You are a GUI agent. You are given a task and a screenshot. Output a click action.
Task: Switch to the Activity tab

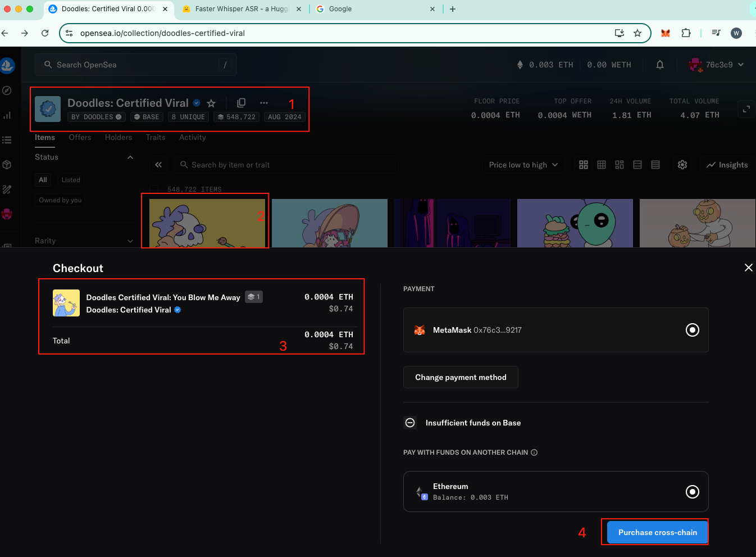pos(192,137)
